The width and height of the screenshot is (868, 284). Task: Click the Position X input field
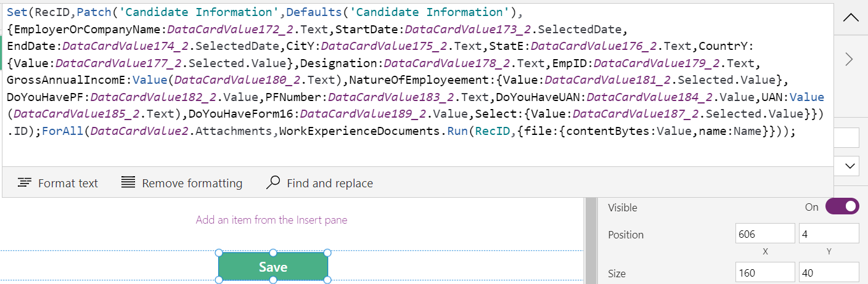(x=764, y=234)
